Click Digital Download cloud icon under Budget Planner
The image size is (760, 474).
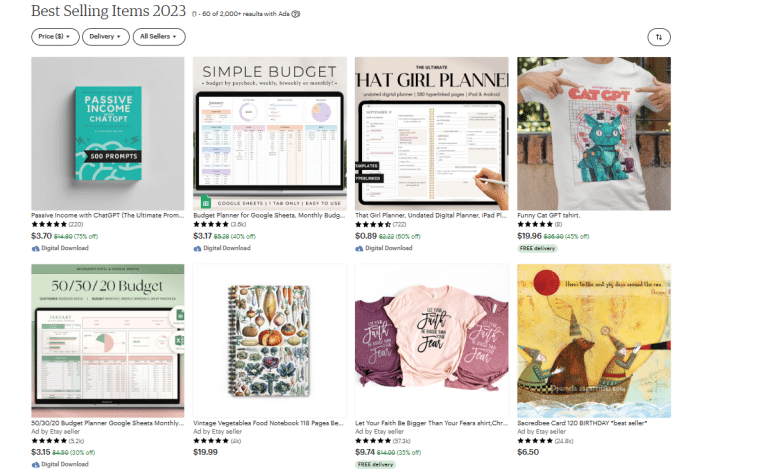197,248
